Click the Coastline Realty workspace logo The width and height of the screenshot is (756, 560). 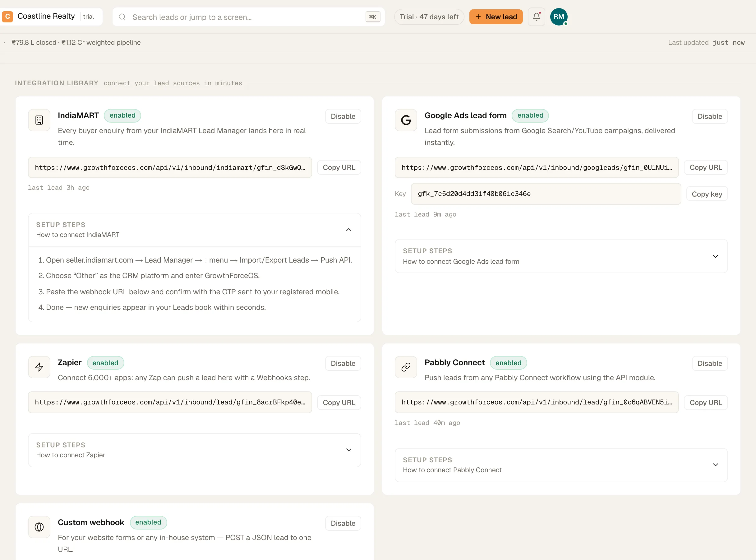tap(7, 16)
